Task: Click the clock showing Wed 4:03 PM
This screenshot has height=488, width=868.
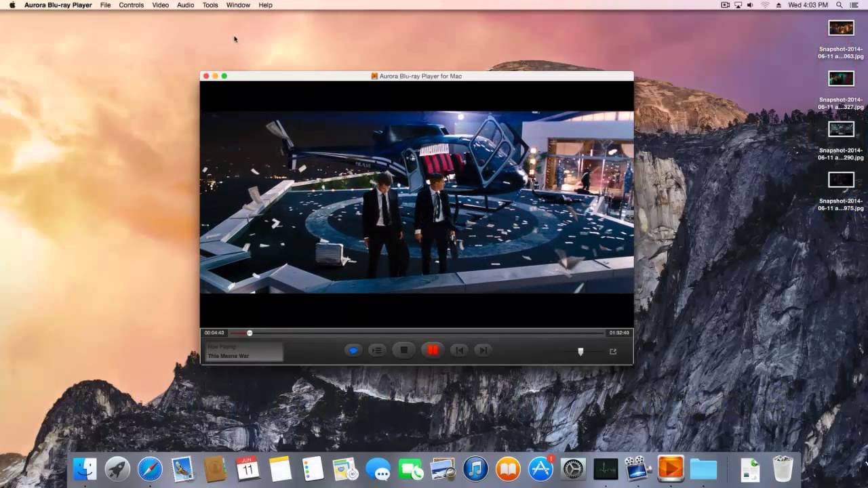Action: [x=808, y=5]
